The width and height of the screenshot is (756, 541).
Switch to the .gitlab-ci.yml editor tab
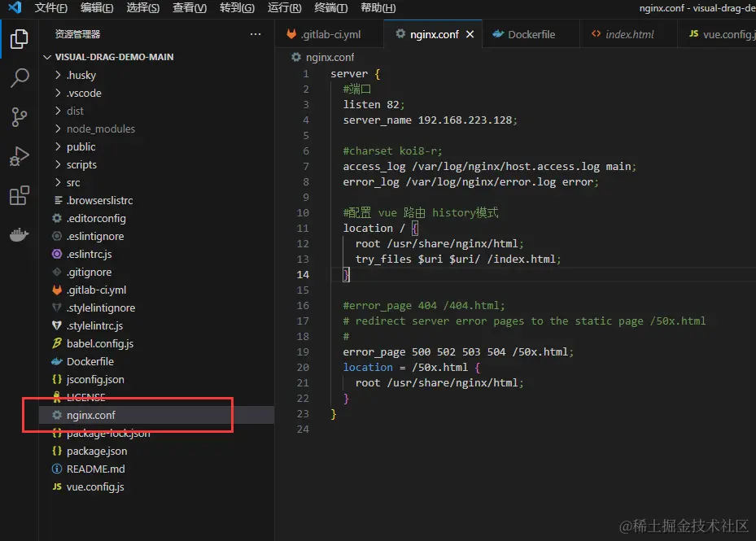330,34
